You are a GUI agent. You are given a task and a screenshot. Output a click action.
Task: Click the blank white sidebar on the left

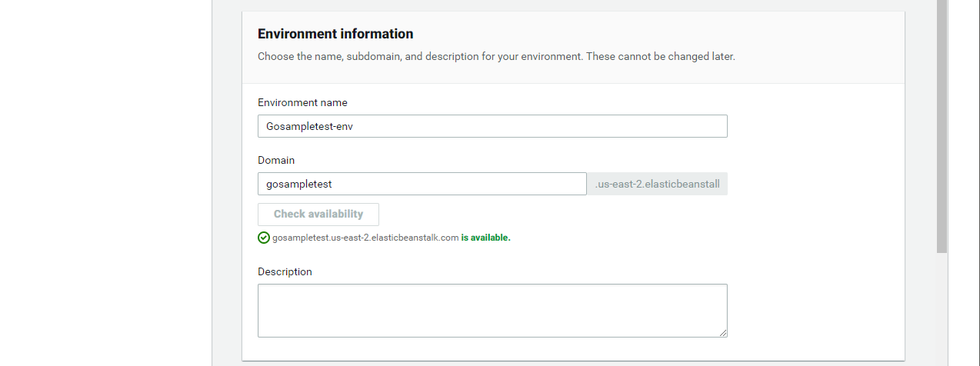(x=105, y=183)
